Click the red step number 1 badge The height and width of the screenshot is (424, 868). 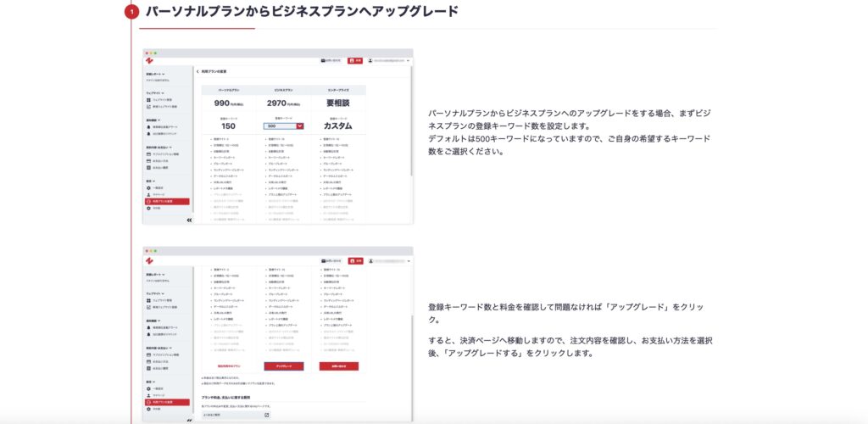[x=131, y=12]
